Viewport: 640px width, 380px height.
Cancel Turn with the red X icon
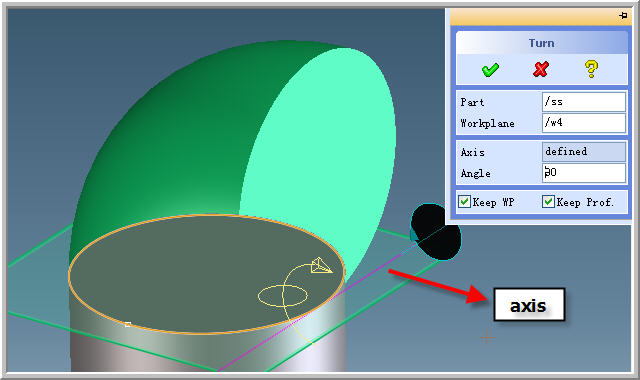tap(541, 69)
